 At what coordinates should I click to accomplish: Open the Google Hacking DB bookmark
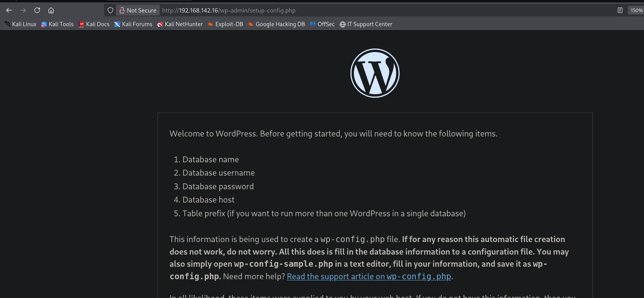pos(276,24)
